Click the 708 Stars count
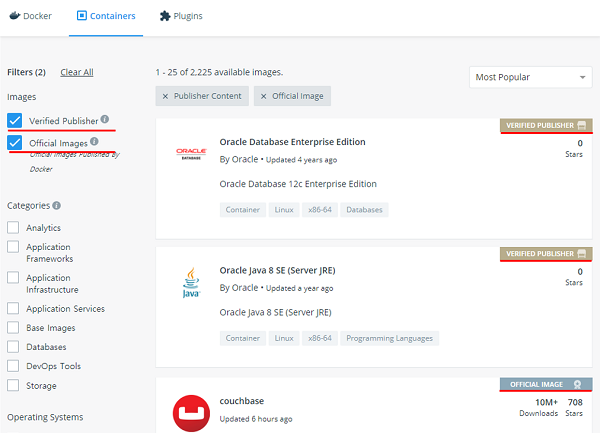 [574, 407]
